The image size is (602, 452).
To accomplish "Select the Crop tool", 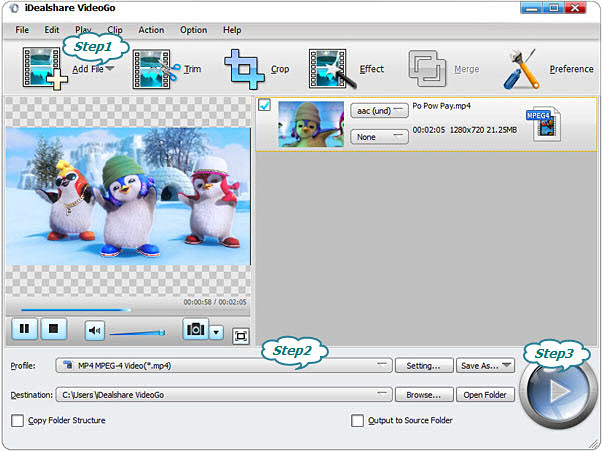I will pos(256,69).
